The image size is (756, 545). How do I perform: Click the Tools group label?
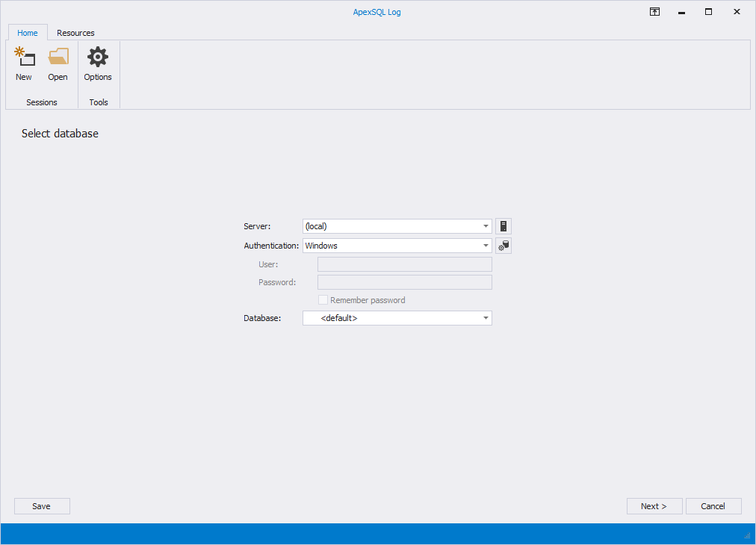[x=99, y=102]
